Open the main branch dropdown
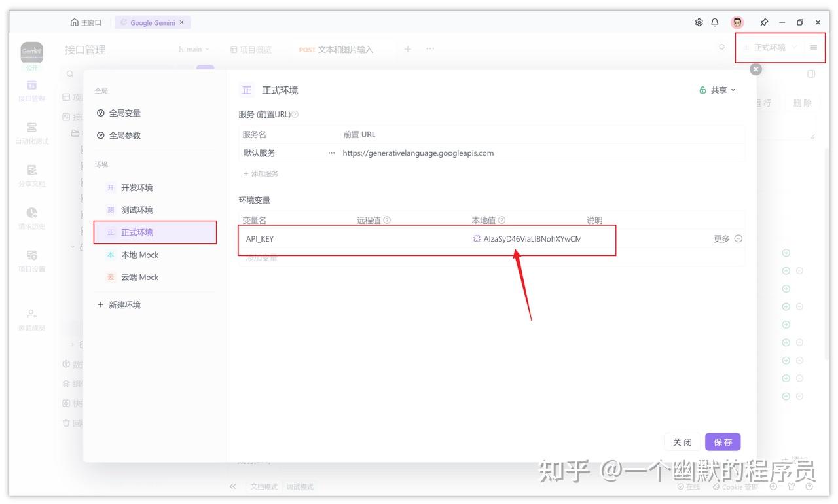 pos(192,48)
